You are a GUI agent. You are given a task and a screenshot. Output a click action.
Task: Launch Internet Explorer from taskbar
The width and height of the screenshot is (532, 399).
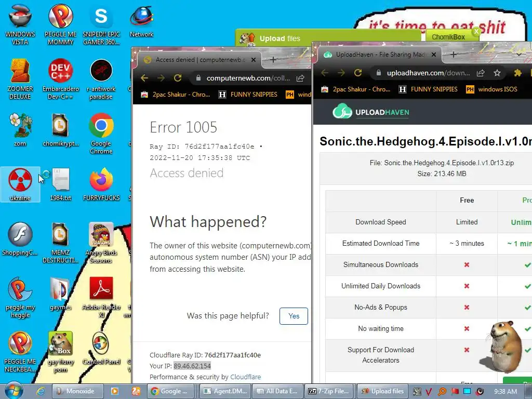click(41, 391)
